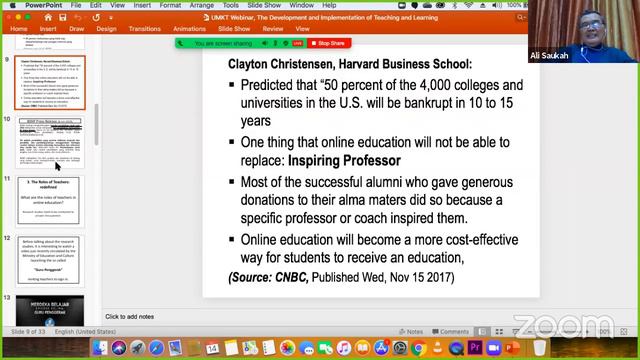Click the 'Slide 9 of 33' status text
This screenshot has height=360, width=640.
pos(28,332)
